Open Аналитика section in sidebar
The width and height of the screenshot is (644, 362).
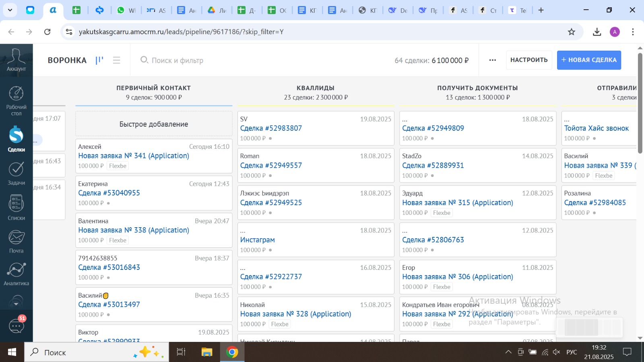pos(16,274)
